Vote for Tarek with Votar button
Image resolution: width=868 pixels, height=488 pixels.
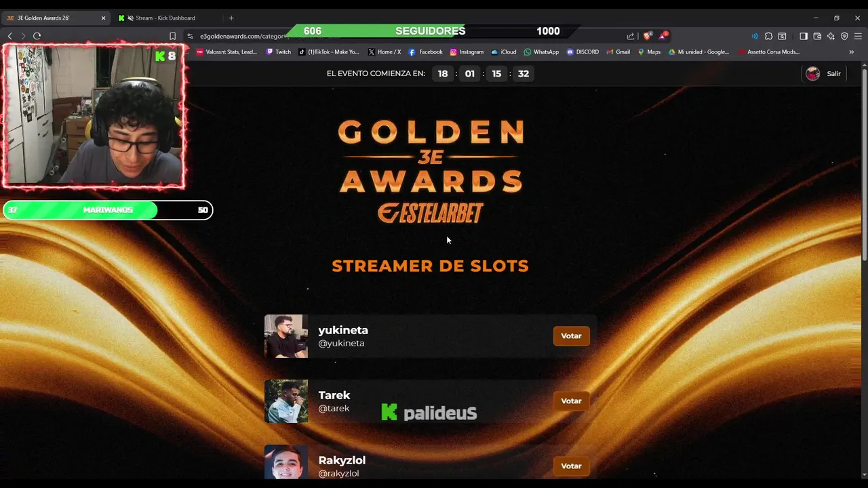(x=571, y=401)
